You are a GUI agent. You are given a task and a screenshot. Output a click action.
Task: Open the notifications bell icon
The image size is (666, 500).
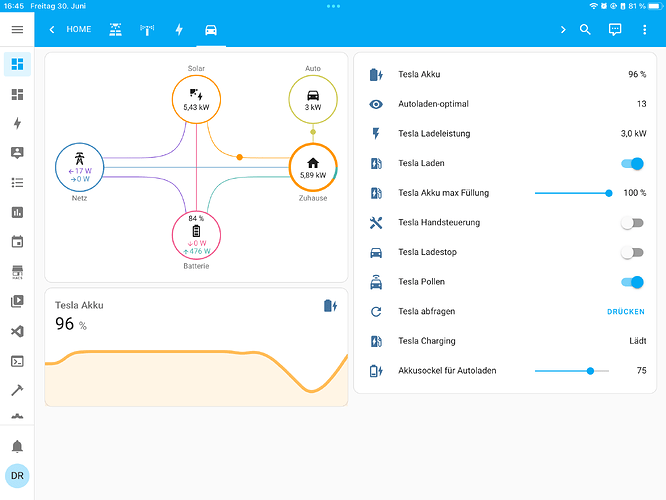[x=17, y=446]
